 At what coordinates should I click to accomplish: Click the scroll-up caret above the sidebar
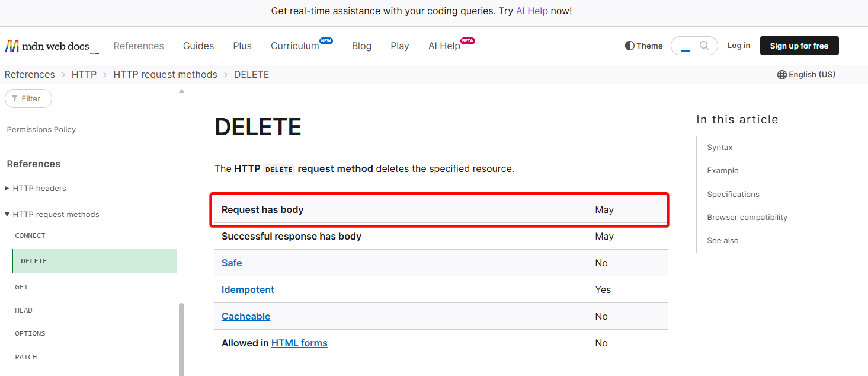[181, 90]
